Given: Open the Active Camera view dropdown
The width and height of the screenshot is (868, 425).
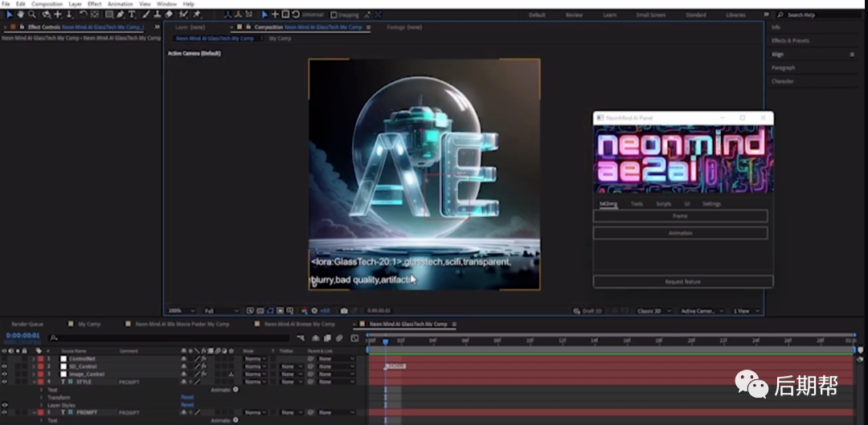Looking at the screenshot, I should pyautogui.click(x=702, y=311).
